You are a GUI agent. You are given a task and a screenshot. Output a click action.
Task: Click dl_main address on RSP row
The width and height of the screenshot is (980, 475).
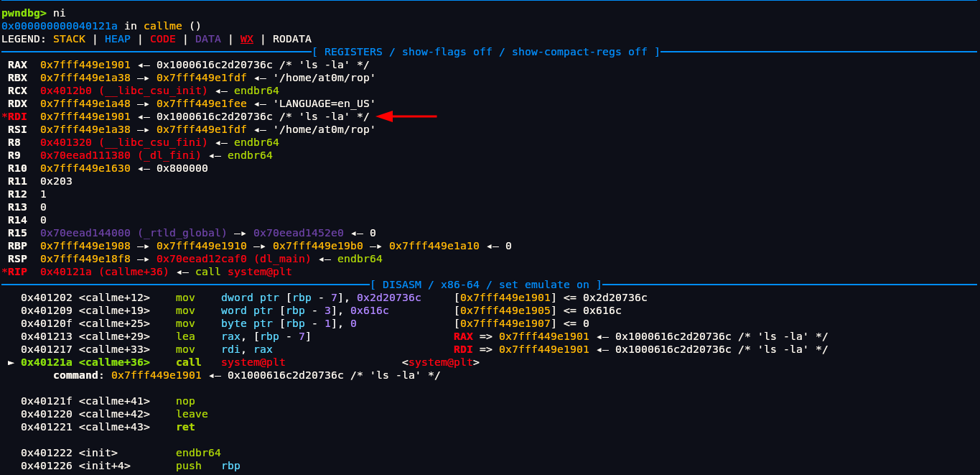coord(234,259)
